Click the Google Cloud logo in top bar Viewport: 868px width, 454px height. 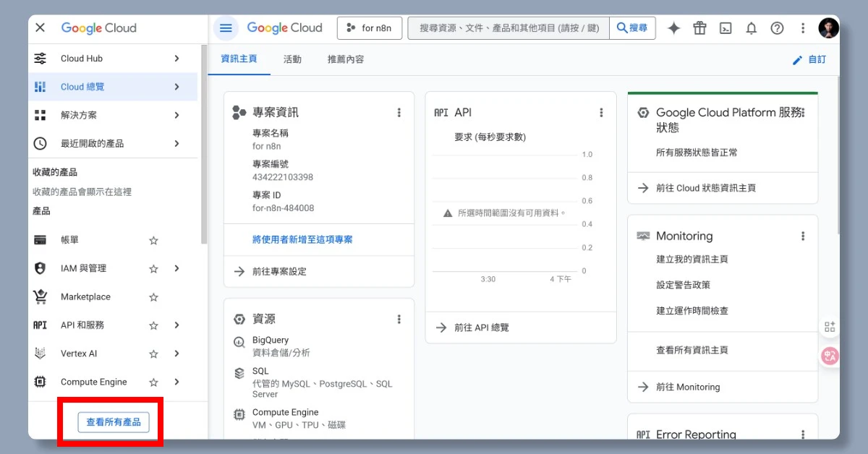pos(284,28)
